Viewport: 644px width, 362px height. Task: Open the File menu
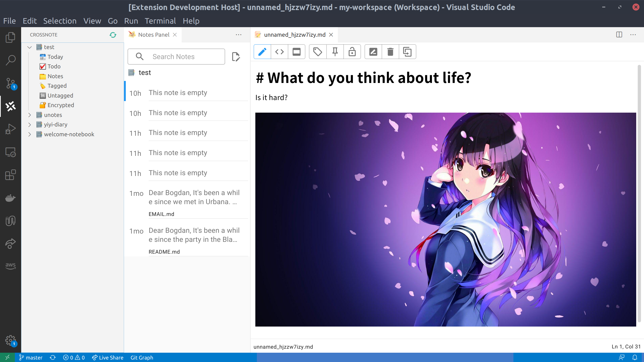10,21
